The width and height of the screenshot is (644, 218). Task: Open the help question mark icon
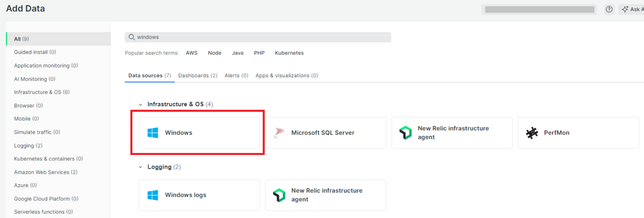(x=609, y=9)
